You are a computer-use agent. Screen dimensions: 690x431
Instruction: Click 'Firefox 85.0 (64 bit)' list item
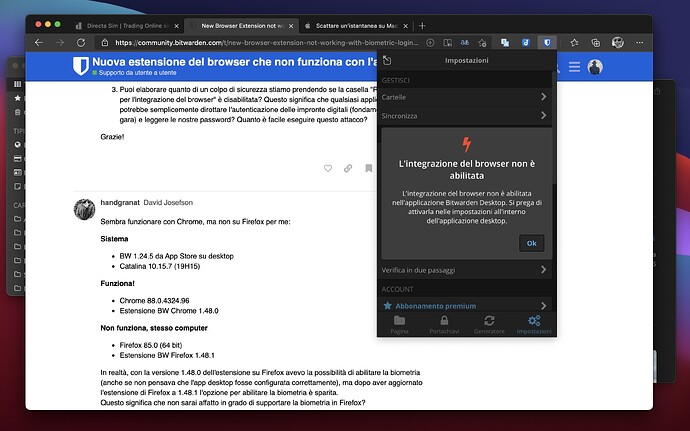coord(150,345)
